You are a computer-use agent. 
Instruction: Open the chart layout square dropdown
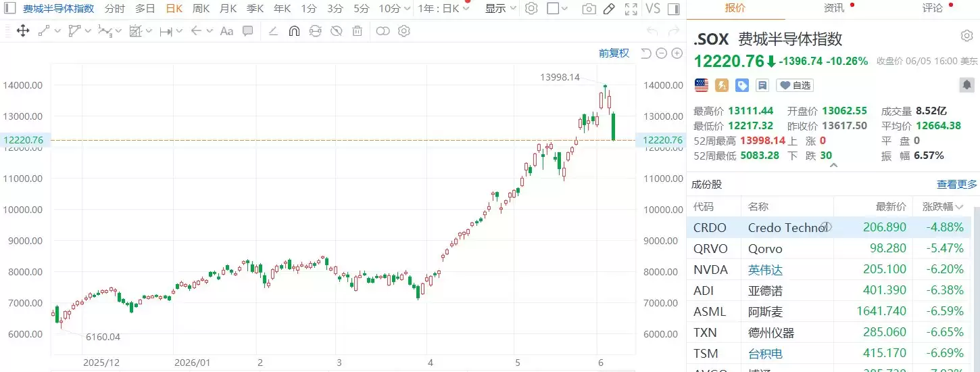pos(558,9)
